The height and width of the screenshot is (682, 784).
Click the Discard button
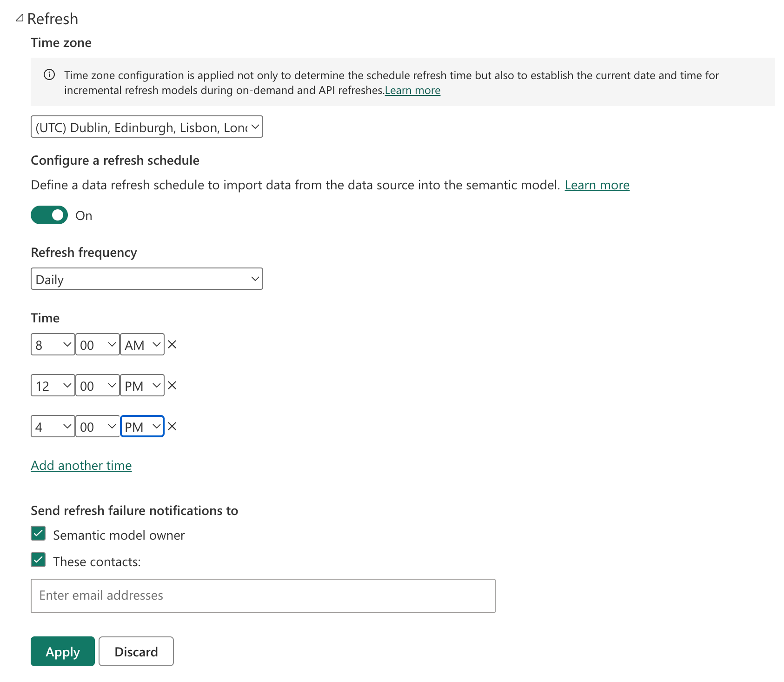(136, 651)
